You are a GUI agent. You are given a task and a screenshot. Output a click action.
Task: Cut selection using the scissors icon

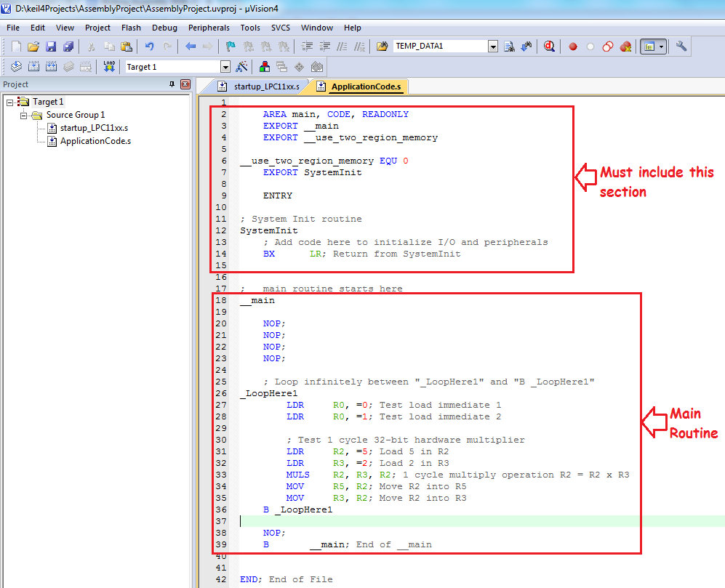[91, 47]
